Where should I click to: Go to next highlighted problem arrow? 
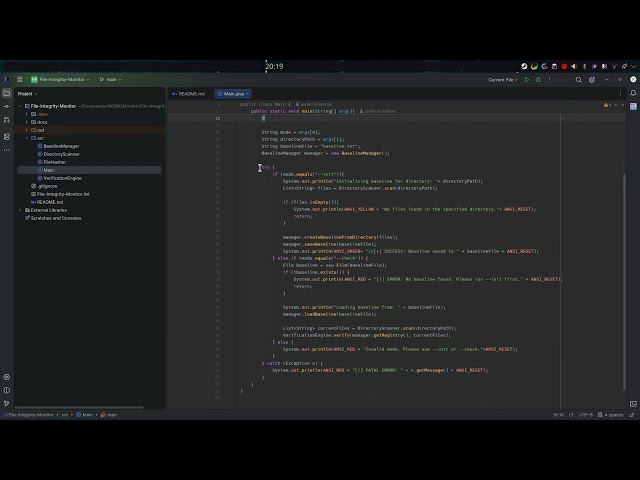622,105
